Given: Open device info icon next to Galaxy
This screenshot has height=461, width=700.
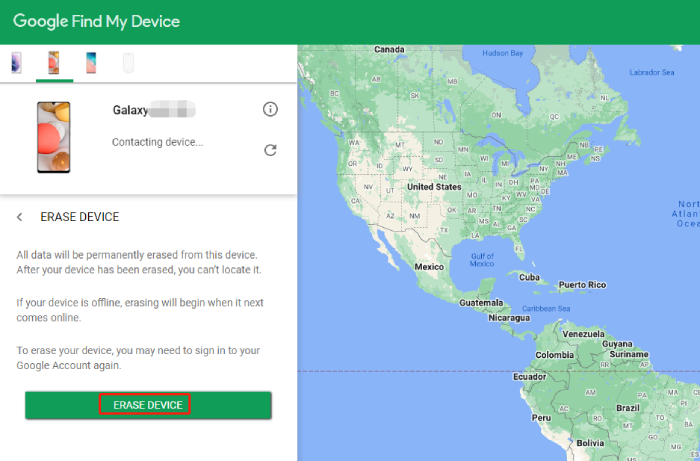Looking at the screenshot, I should click(270, 109).
